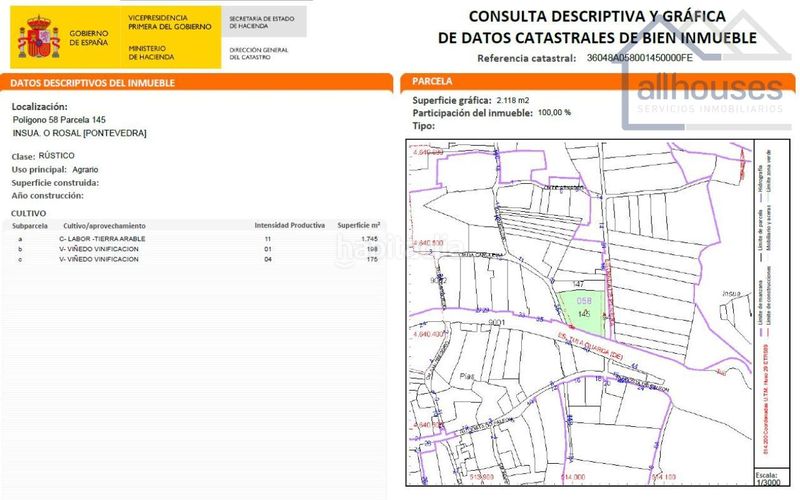Click 'Cultivo/aprovechamiento' column header

(x=104, y=226)
